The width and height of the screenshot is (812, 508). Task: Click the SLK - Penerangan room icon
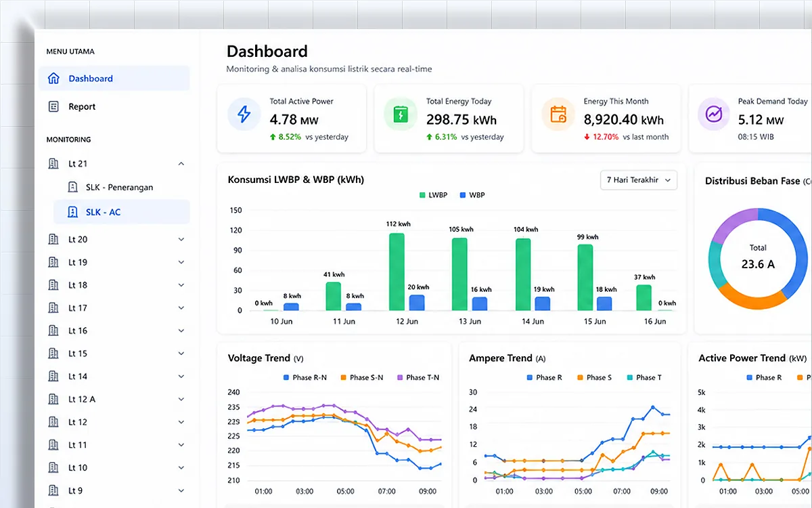pyautogui.click(x=73, y=187)
